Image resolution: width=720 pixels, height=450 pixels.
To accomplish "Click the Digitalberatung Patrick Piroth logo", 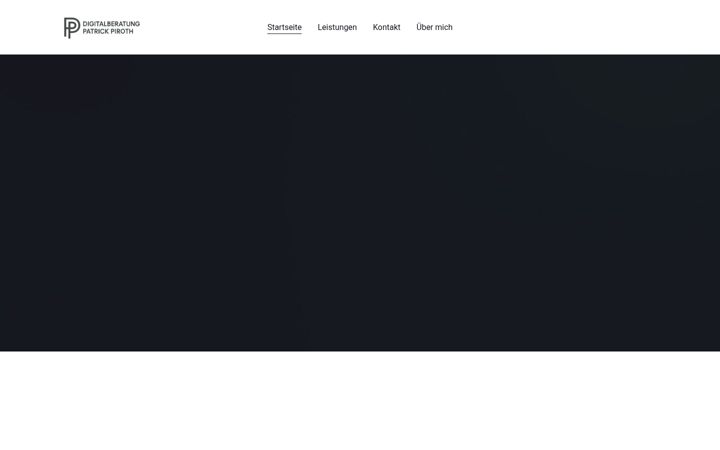I will [102, 28].
